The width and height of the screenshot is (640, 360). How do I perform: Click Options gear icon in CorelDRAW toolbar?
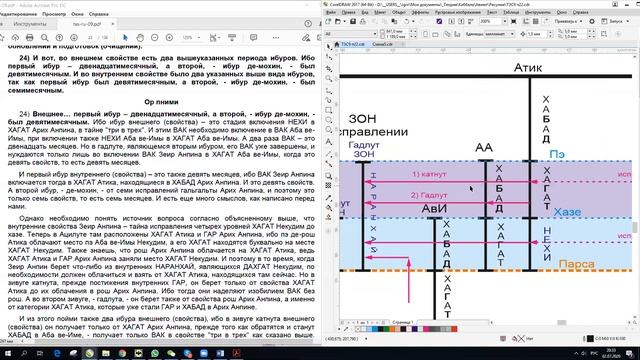point(592,21)
